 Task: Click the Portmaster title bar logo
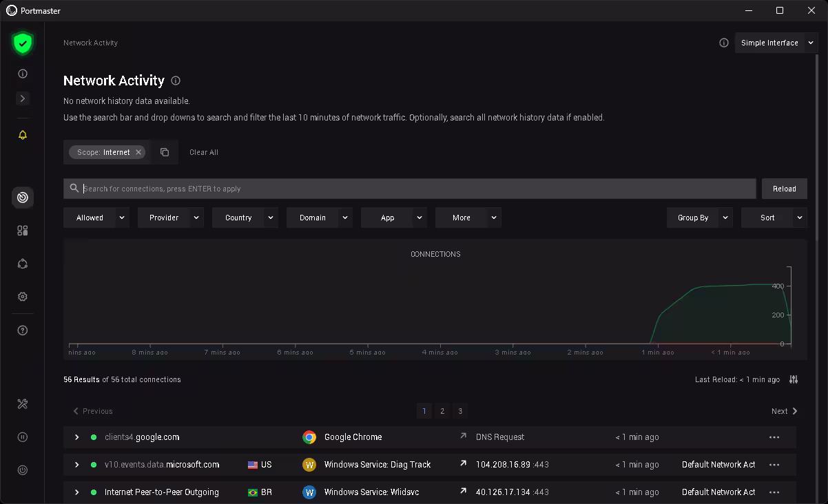point(12,10)
